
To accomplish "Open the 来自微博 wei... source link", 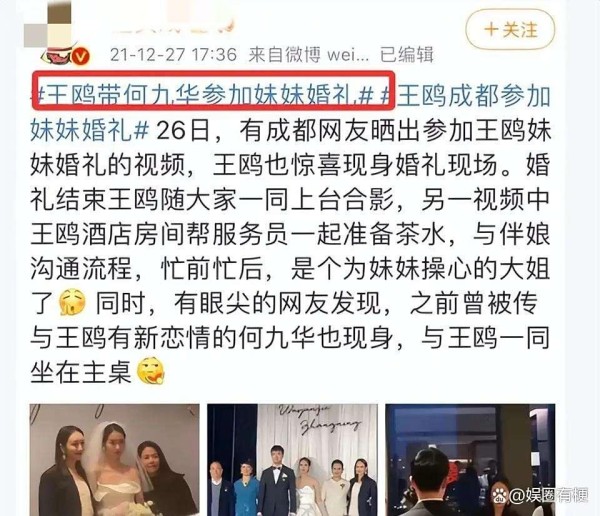I will click(309, 55).
